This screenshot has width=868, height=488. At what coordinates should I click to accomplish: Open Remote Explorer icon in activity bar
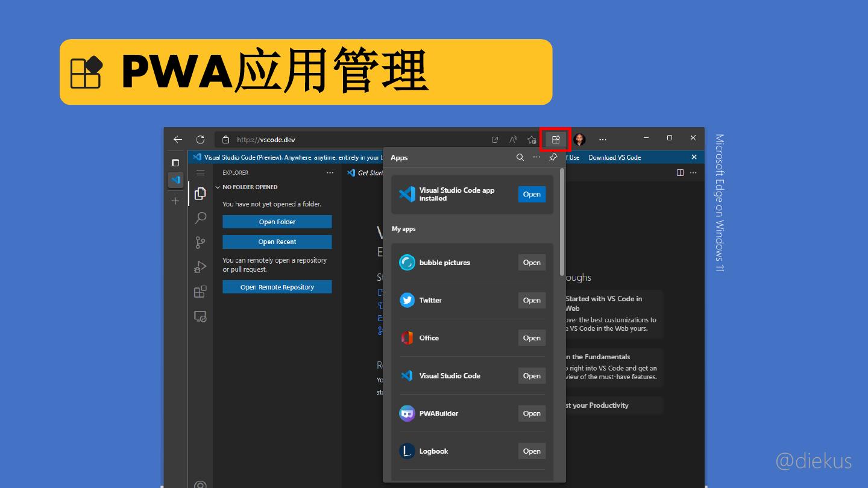pos(200,316)
